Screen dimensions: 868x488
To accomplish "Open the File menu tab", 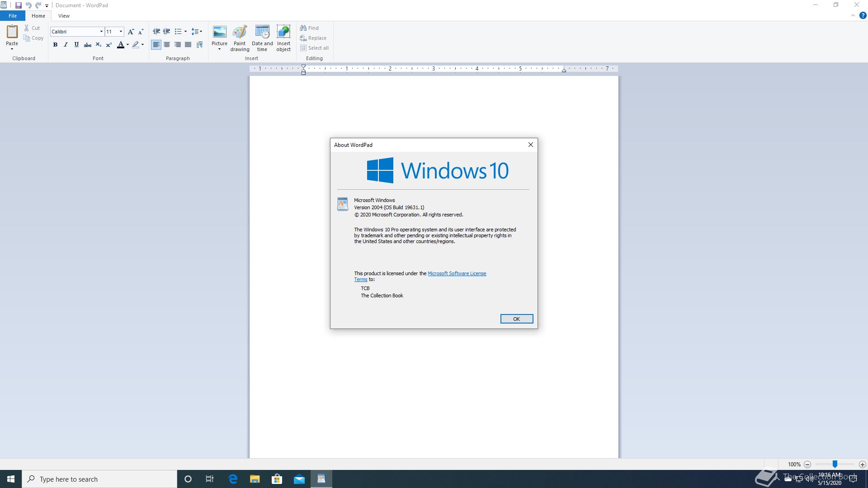I will (13, 16).
